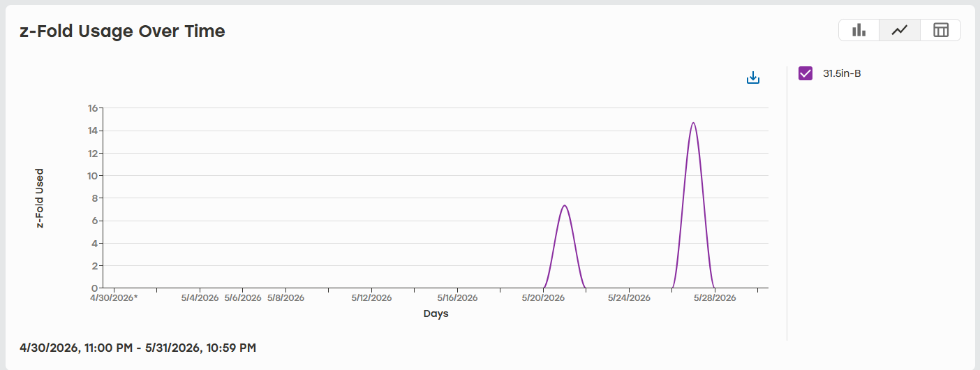Switch to bar chart view

coord(859,30)
